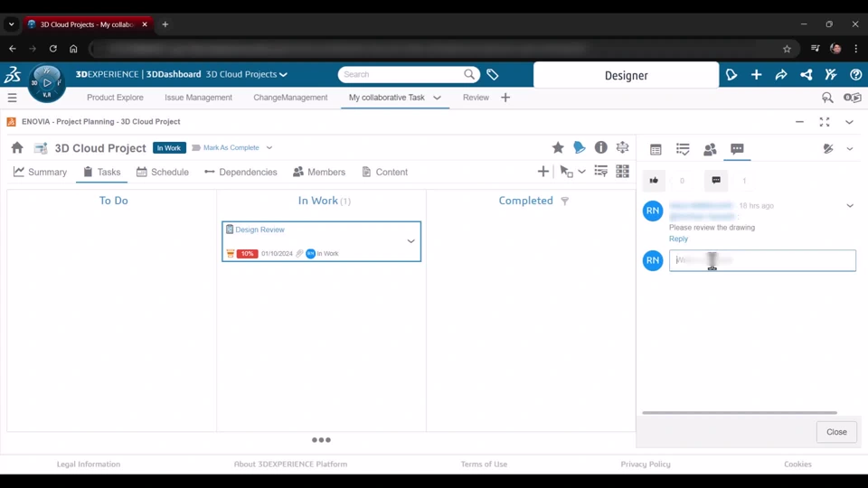This screenshot has height=488, width=868.
Task: Open the Mark As Complete dropdown arrow
Action: coord(269,148)
